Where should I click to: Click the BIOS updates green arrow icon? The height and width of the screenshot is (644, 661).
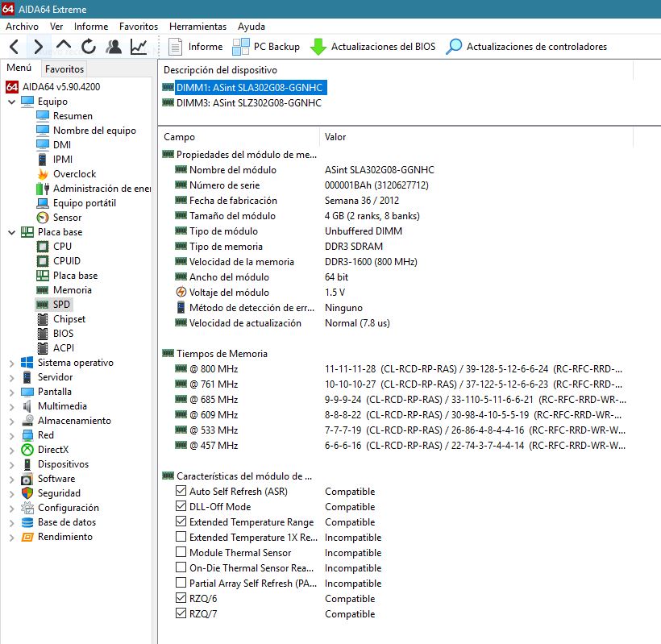318,47
